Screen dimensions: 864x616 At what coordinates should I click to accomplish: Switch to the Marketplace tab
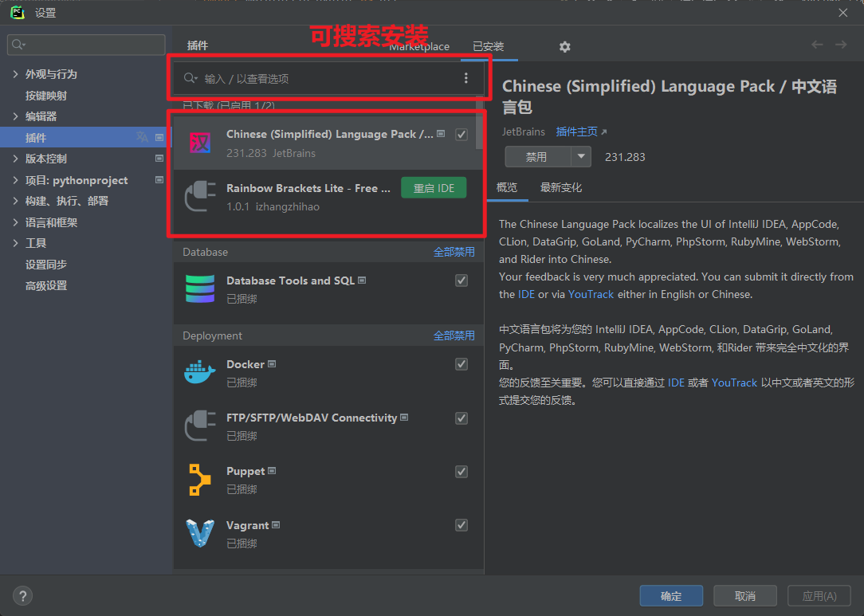pos(419,47)
